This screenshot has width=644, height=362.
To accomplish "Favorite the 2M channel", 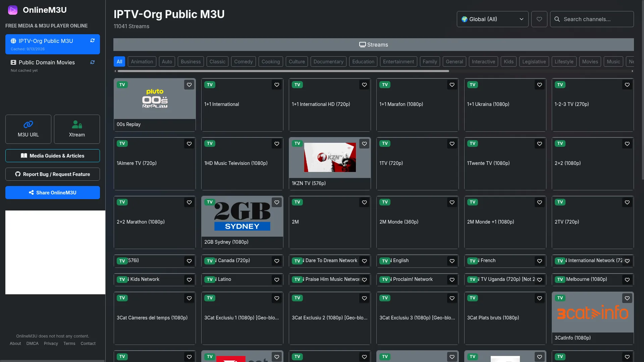I will 364,202.
